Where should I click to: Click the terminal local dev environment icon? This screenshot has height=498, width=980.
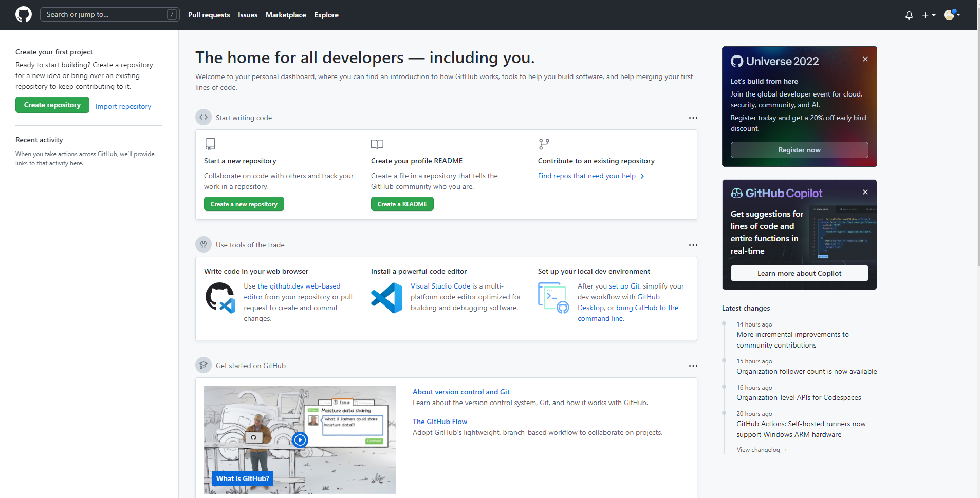pyautogui.click(x=553, y=298)
